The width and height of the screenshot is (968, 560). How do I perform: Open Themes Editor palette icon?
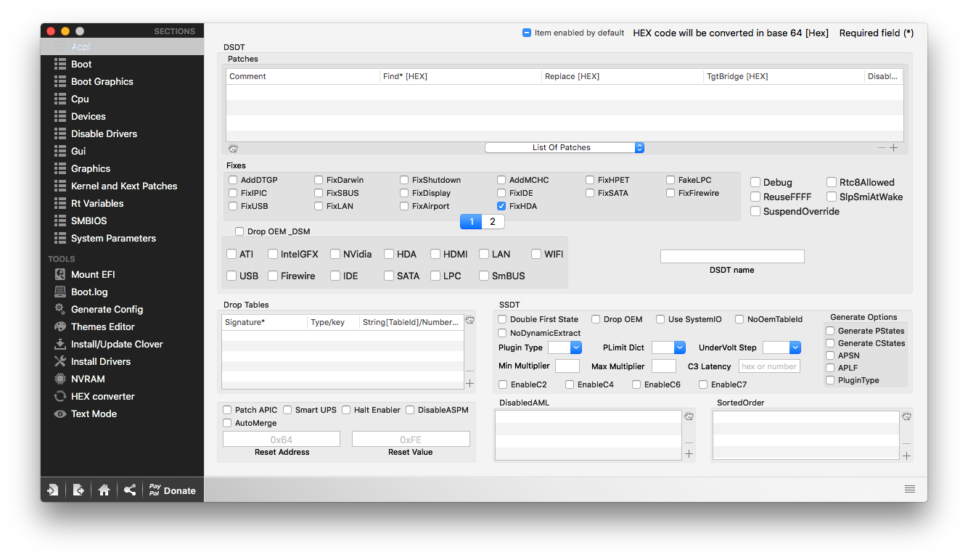[60, 326]
